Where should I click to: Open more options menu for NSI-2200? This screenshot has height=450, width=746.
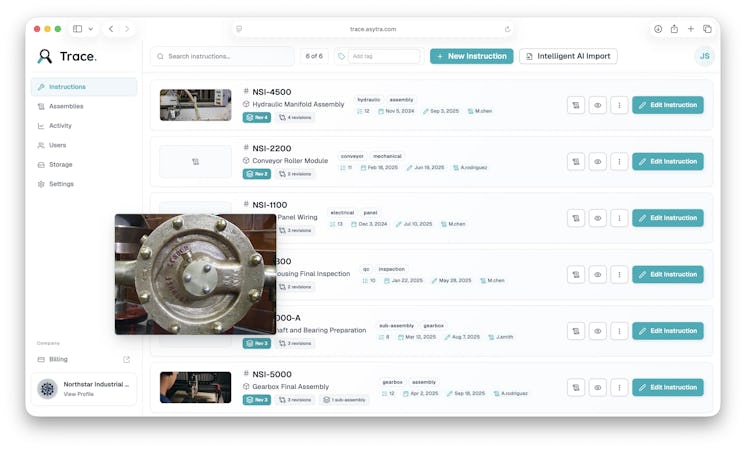point(619,162)
